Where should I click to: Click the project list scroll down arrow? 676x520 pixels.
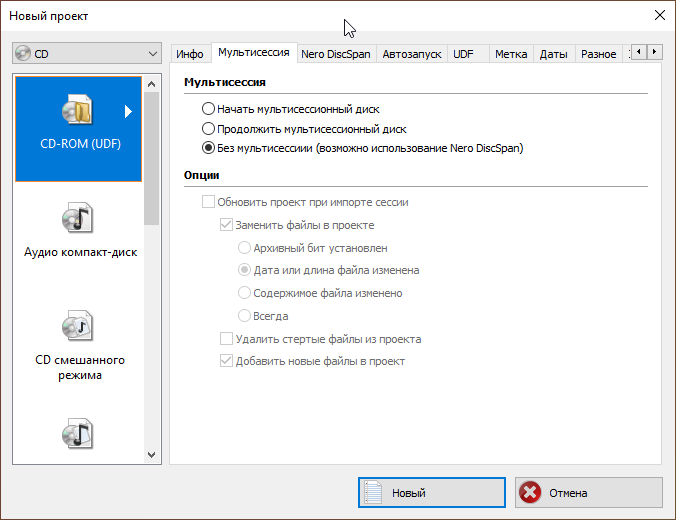[x=151, y=454]
